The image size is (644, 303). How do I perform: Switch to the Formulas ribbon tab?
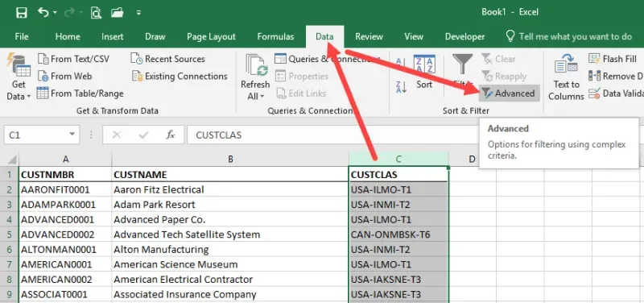[x=275, y=36]
